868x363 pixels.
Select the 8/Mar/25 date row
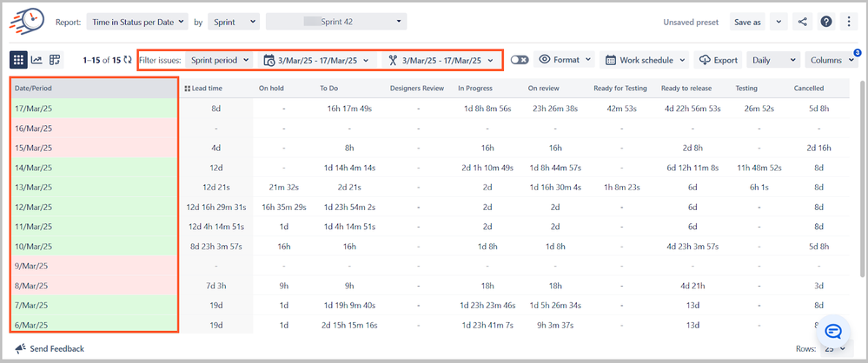95,286
